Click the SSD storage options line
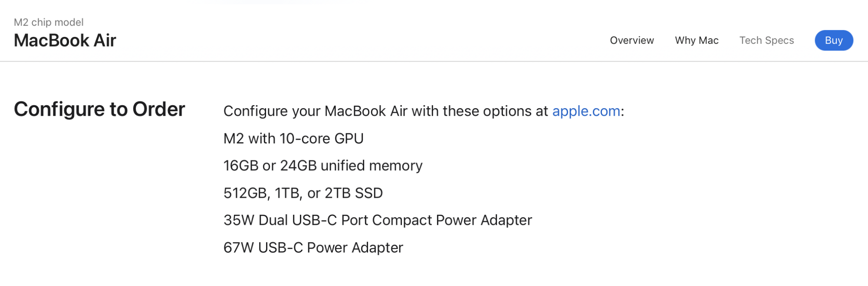 tap(303, 193)
